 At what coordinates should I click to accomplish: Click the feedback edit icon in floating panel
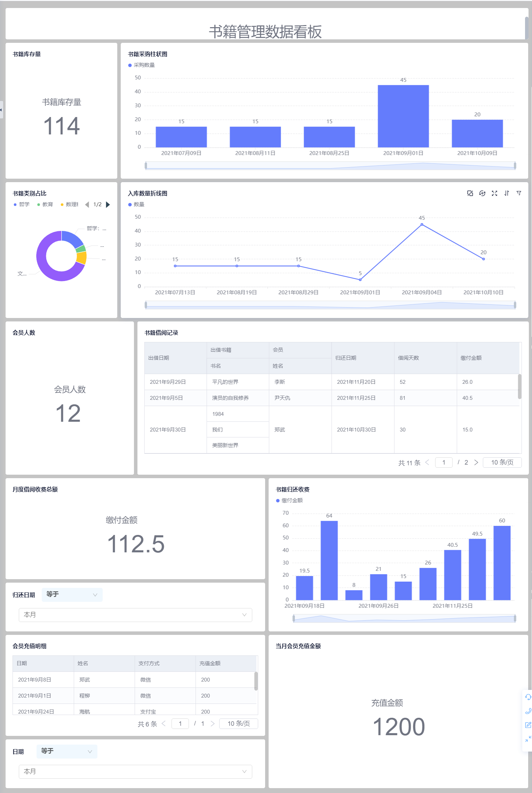click(528, 725)
